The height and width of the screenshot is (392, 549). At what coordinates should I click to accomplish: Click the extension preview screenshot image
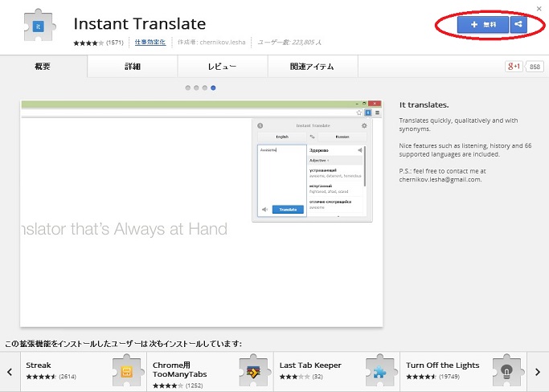(x=201, y=214)
